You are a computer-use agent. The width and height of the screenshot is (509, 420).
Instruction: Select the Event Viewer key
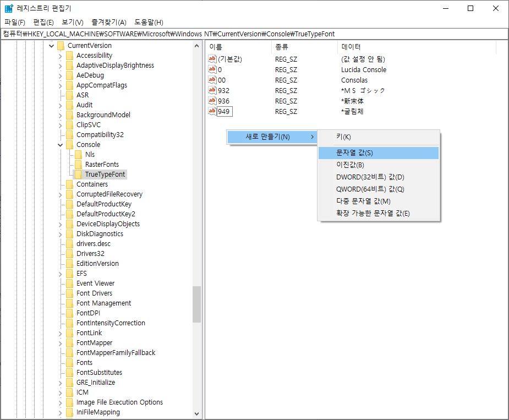click(95, 283)
